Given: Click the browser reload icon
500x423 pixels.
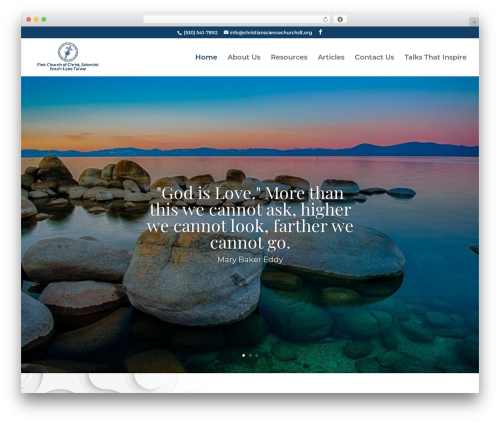Looking at the screenshot, I should [x=325, y=19].
